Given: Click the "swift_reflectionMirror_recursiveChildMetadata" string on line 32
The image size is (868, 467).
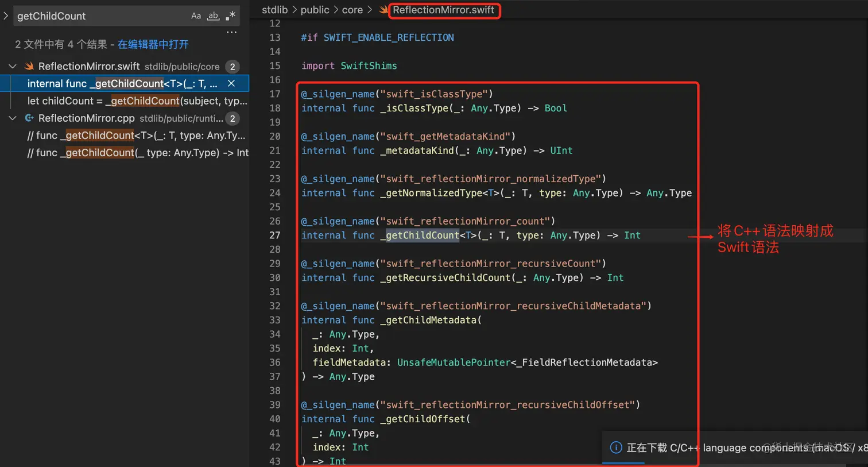Looking at the screenshot, I should tap(513, 307).
